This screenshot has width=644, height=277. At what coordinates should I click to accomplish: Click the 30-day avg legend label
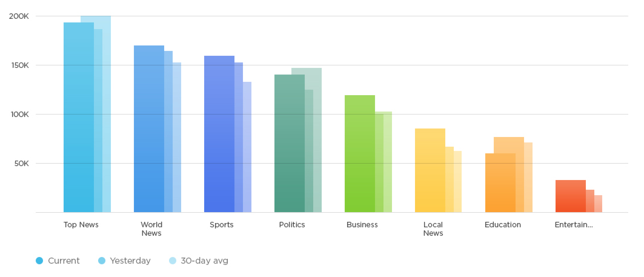click(204, 261)
